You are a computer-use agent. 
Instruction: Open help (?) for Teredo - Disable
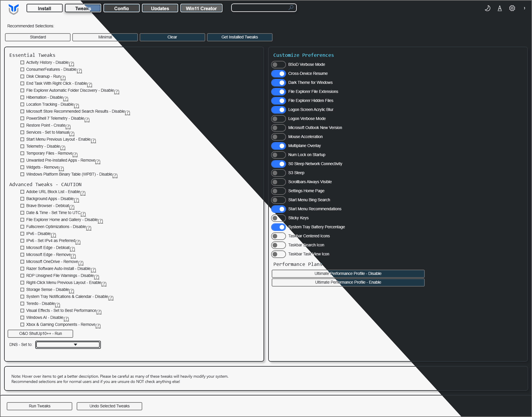coord(58,305)
